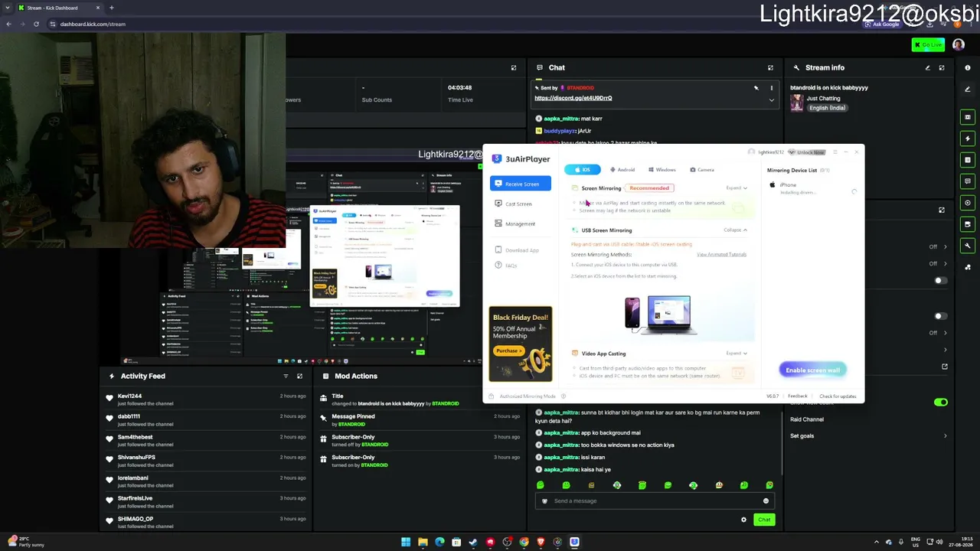The image size is (980, 551).
Task: Click the English (India) language tag
Action: [828, 108]
